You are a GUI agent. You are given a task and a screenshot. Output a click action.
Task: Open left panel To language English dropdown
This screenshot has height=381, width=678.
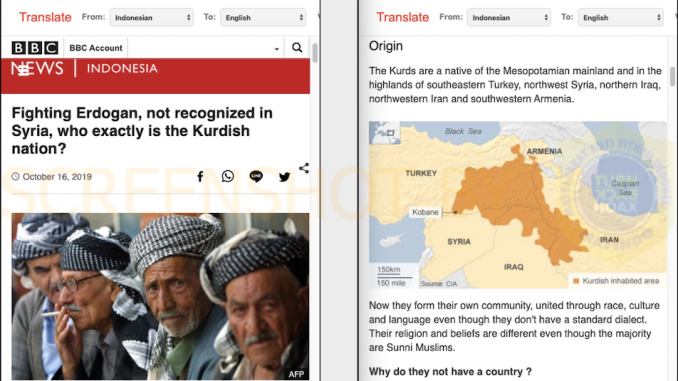(263, 18)
